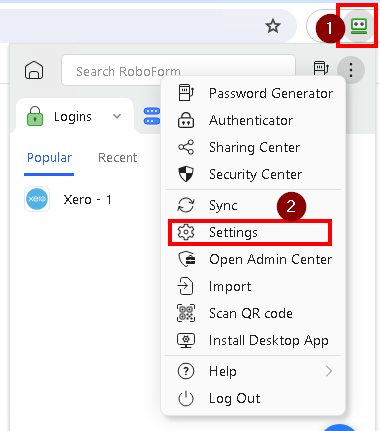Screen dimensions: 380x431
Task: Choose Sync in the menu
Action: click(x=253, y=205)
